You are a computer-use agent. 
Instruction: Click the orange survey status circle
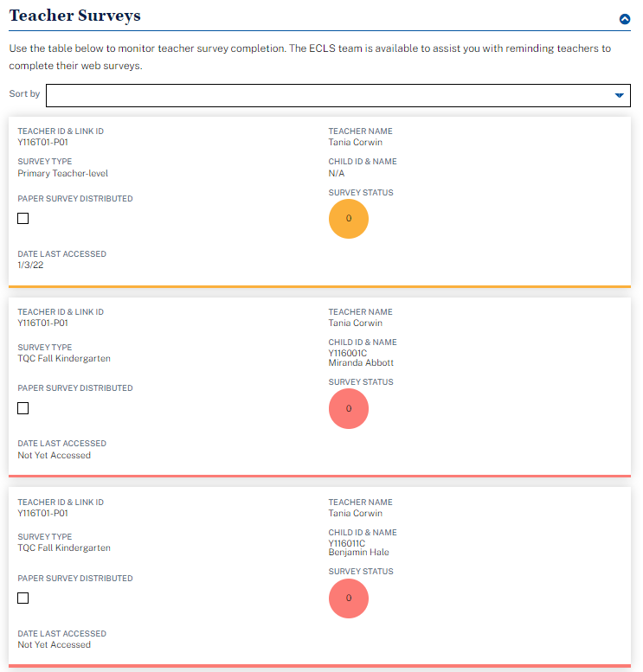coord(349,219)
